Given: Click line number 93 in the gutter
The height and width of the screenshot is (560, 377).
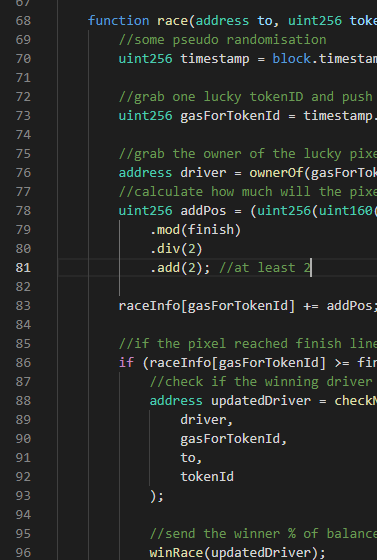Looking at the screenshot, I should pyautogui.click(x=23, y=496).
